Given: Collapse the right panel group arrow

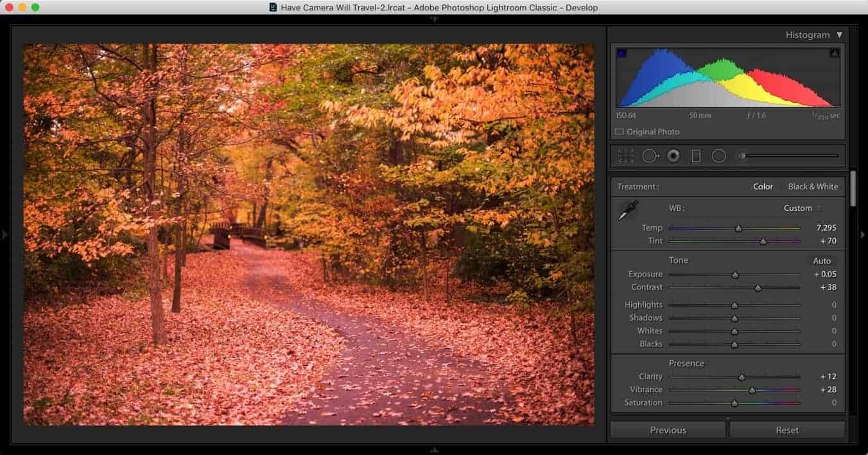Looking at the screenshot, I should click(863, 235).
